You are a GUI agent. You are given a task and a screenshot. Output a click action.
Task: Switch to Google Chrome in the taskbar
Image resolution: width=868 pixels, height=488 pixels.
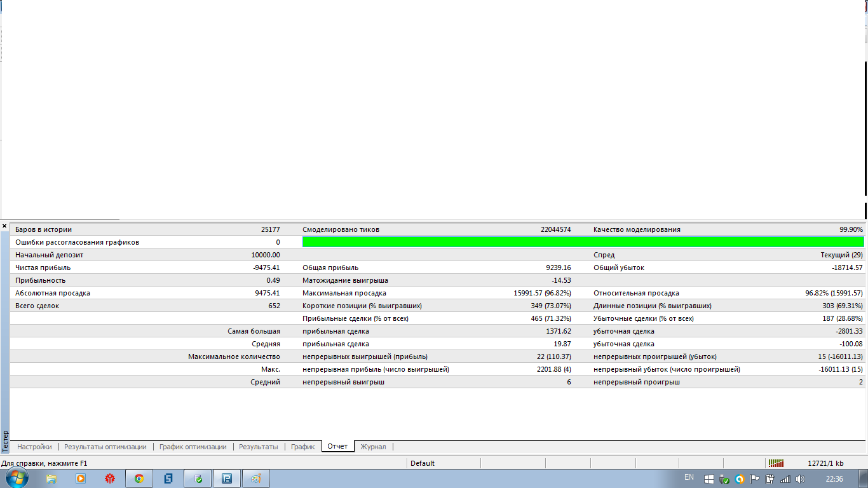tap(139, 478)
